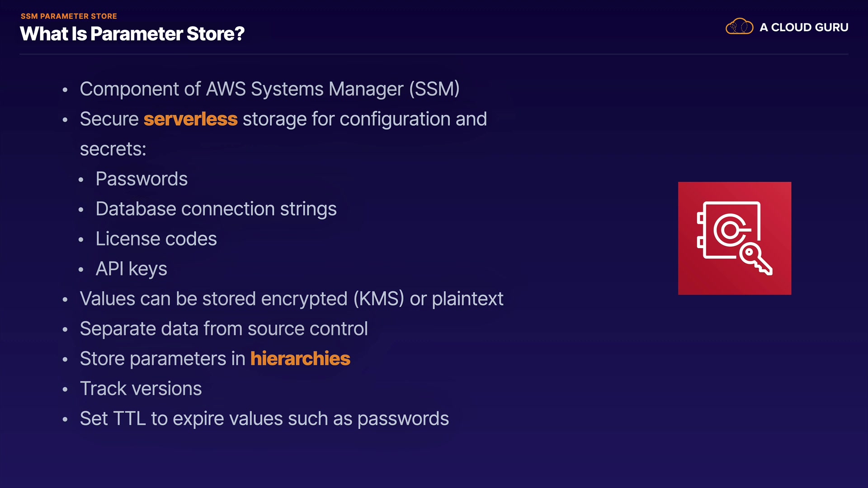Select the 'Passwords' sub-bullet

[142, 179]
